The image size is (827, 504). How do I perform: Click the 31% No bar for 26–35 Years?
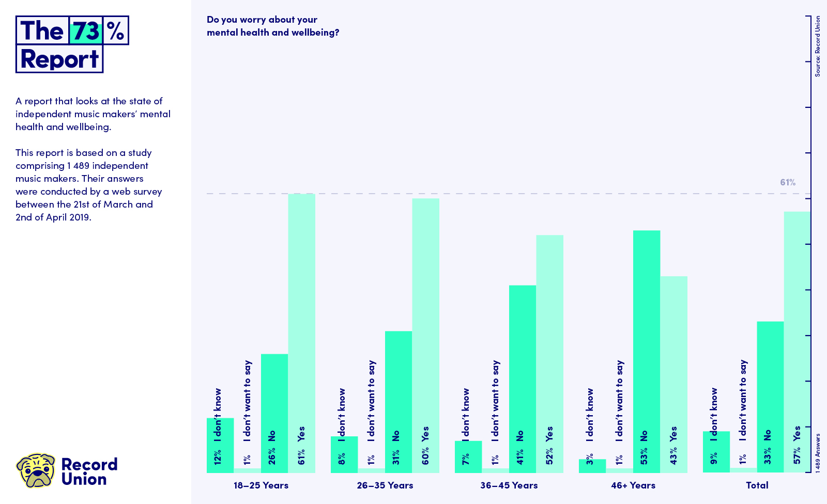point(399,402)
